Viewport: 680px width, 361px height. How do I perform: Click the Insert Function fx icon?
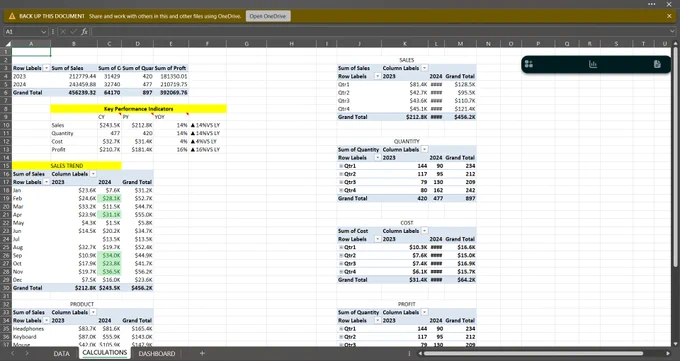(84, 31)
